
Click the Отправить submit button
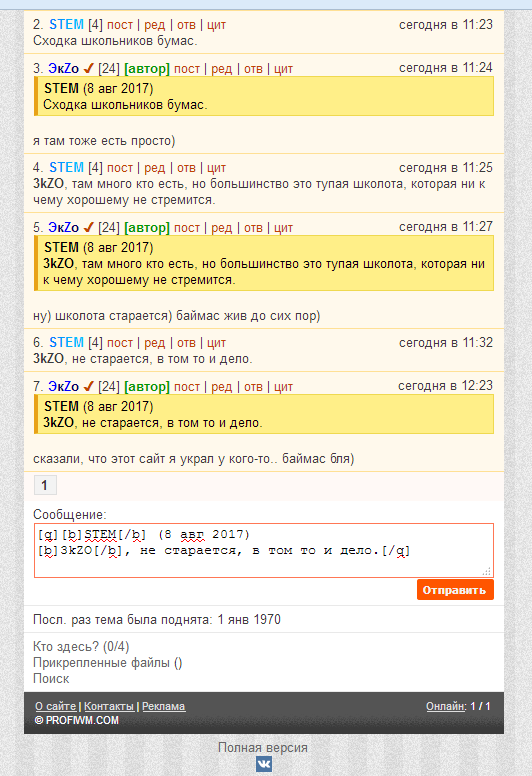455,590
